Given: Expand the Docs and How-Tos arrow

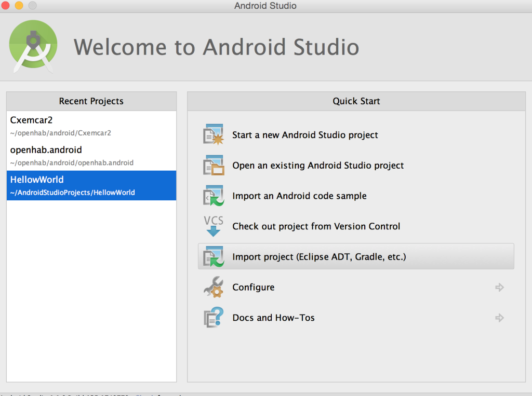Looking at the screenshot, I should click(499, 318).
